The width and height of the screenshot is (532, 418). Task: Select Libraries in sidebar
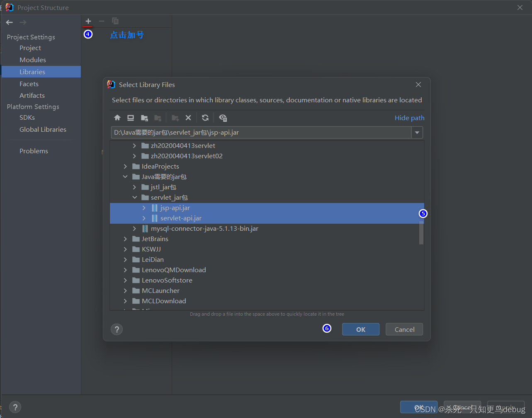[x=41, y=72]
